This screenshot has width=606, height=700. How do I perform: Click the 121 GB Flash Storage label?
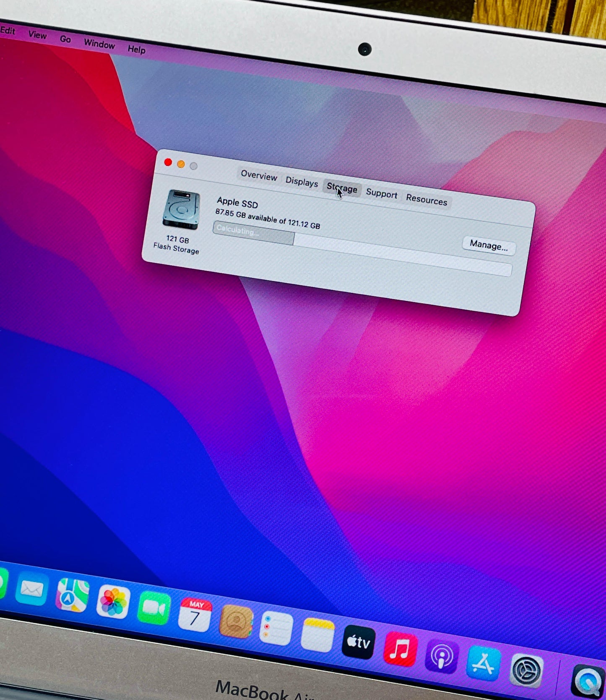(177, 245)
